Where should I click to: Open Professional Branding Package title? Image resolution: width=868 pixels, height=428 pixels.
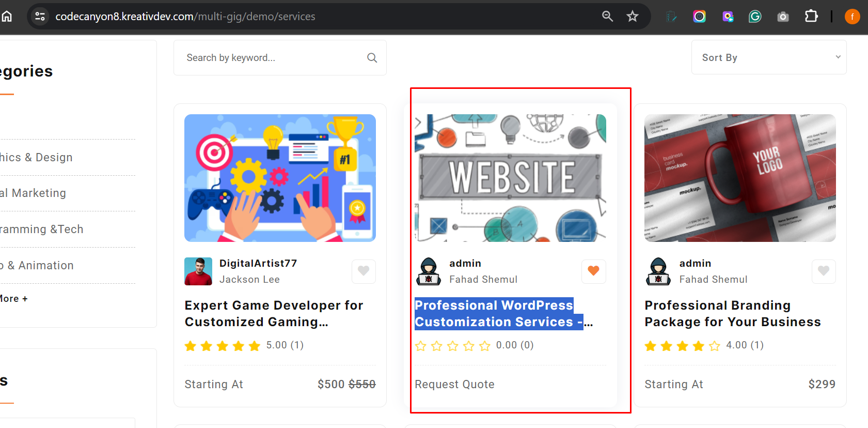coord(733,313)
